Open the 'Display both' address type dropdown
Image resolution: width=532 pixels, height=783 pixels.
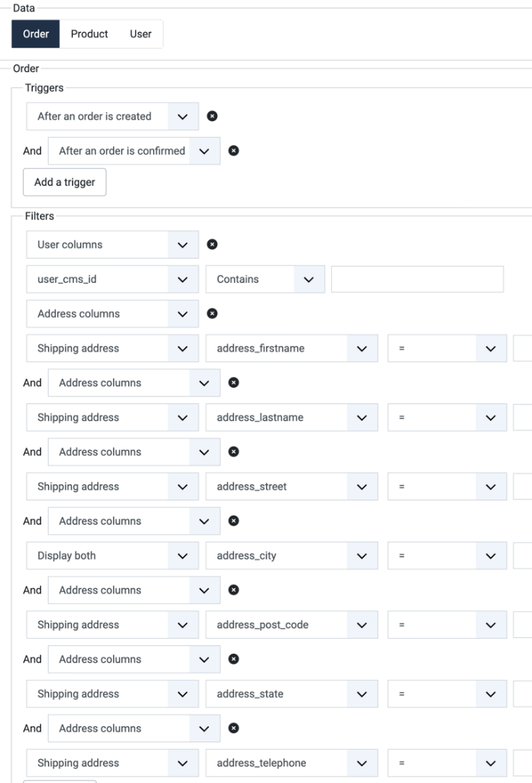point(112,556)
